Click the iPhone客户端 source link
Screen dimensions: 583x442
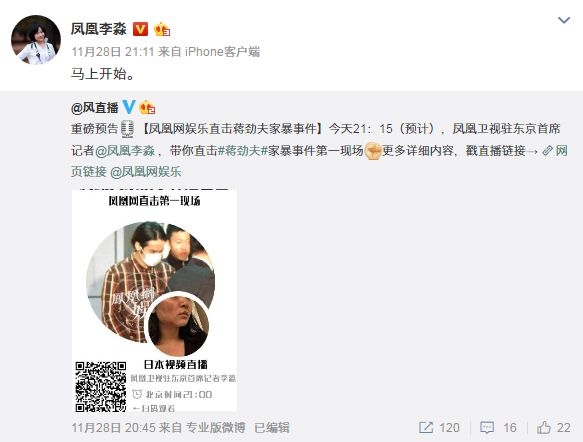tap(222, 52)
